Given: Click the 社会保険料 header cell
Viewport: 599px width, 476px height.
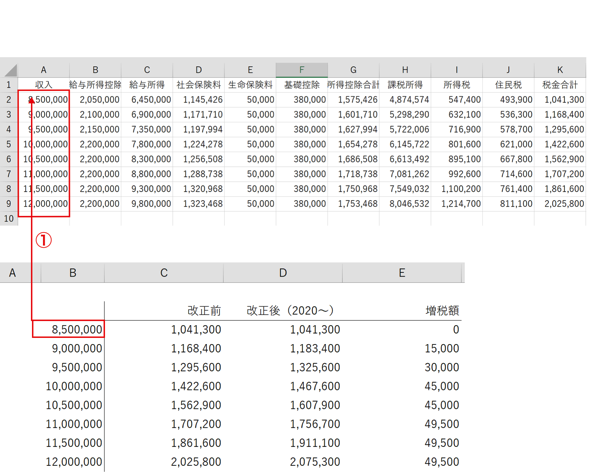Looking at the screenshot, I should tap(199, 85).
